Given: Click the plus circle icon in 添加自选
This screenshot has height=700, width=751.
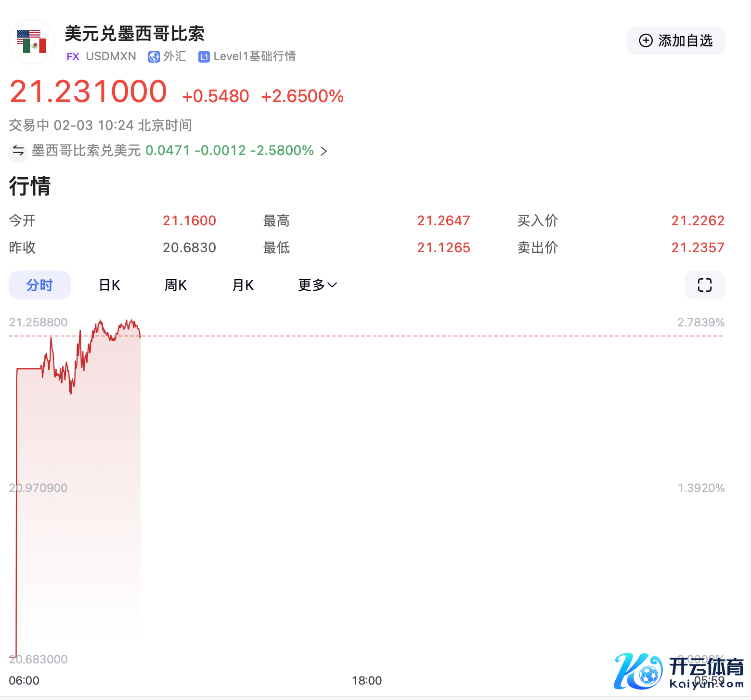Looking at the screenshot, I should [x=646, y=41].
